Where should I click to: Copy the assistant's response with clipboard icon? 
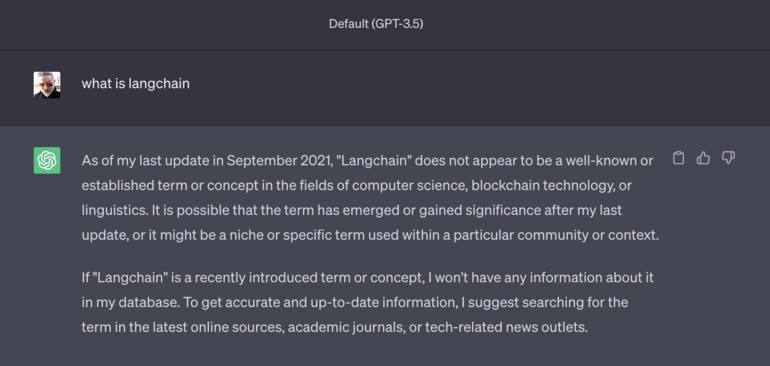tap(678, 158)
